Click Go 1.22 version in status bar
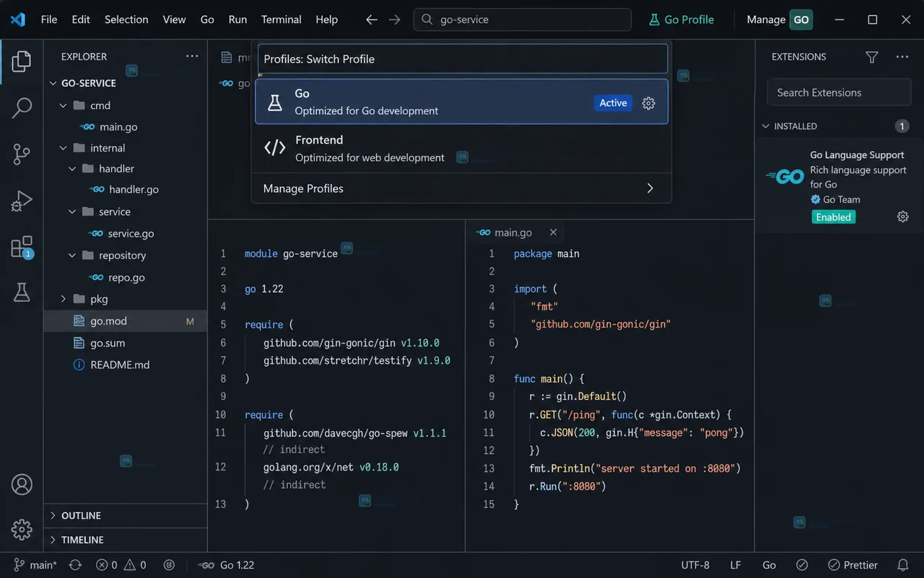The image size is (924, 578). 225,565
